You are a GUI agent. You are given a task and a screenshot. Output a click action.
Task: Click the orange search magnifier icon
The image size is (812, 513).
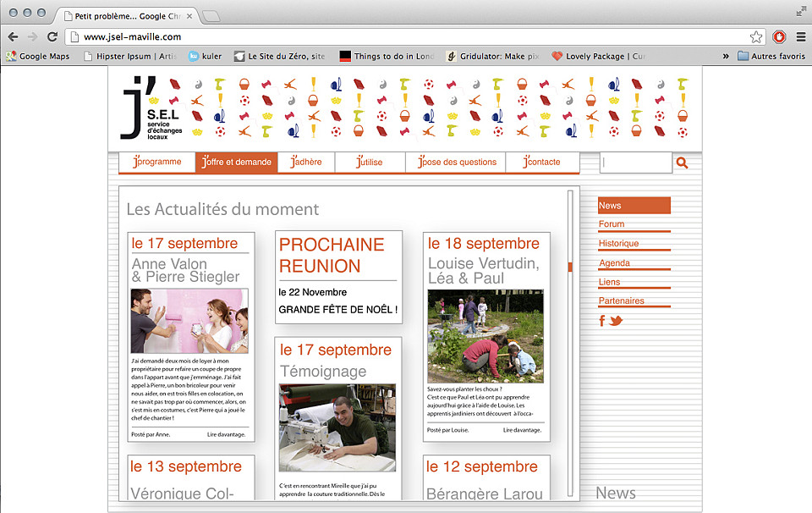tap(682, 163)
